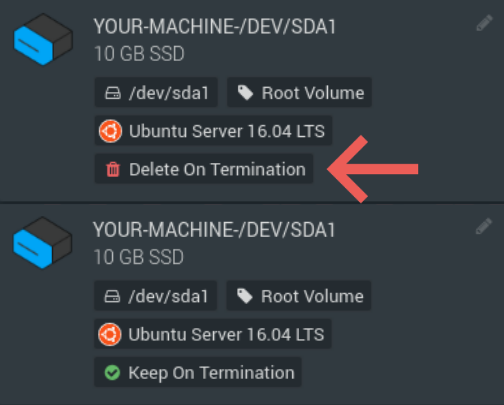The width and height of the screenshot is (504, 405).
Task: Toggle the Keep On Termination setting
Action: (x=198, y=372)
